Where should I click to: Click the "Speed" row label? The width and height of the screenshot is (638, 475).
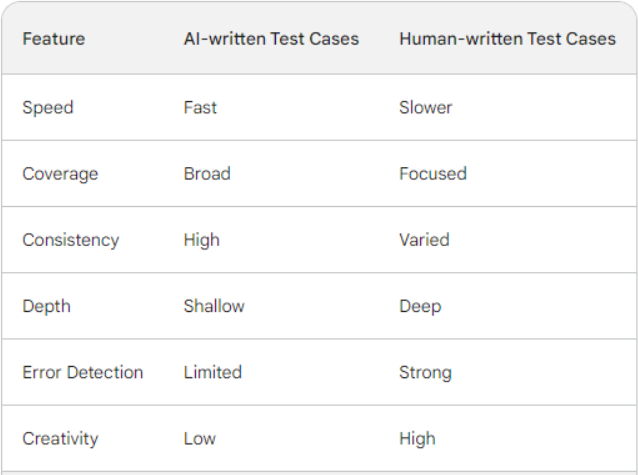(48, 107)
